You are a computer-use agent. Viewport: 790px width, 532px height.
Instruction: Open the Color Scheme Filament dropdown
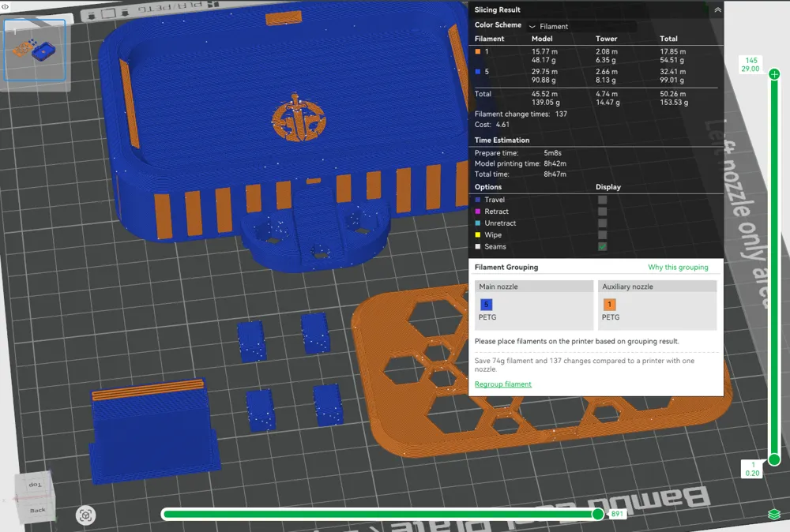coord(582,26)
